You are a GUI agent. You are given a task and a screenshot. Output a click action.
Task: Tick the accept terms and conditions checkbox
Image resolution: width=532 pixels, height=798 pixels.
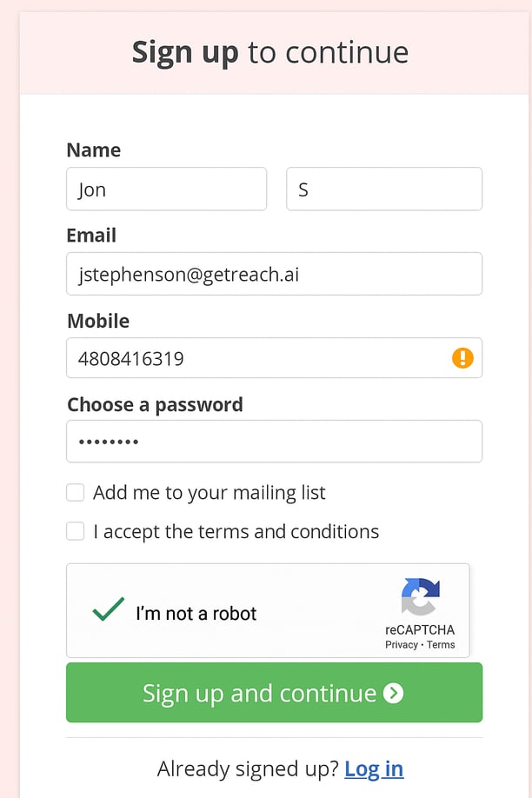pos(76,531)
